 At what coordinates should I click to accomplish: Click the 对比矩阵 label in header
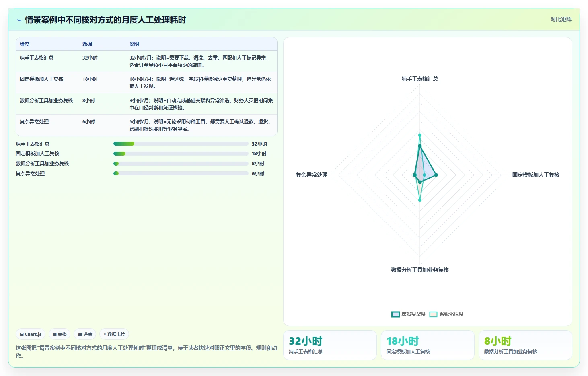561,19
